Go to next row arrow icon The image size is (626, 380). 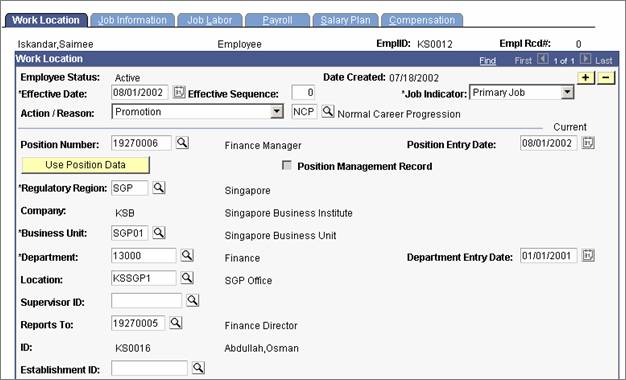click(x=585, y=59)
